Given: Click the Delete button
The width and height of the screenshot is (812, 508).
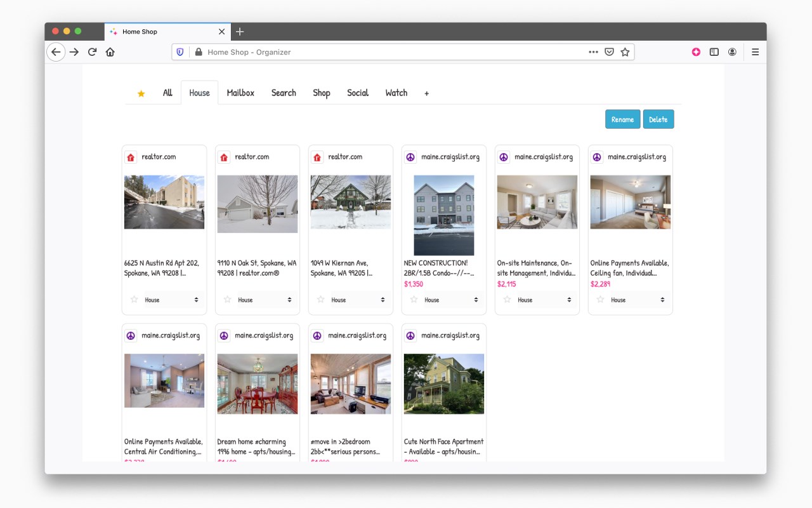Looking at the screenshot, I should pyautogui.click(x=658, y=119).
